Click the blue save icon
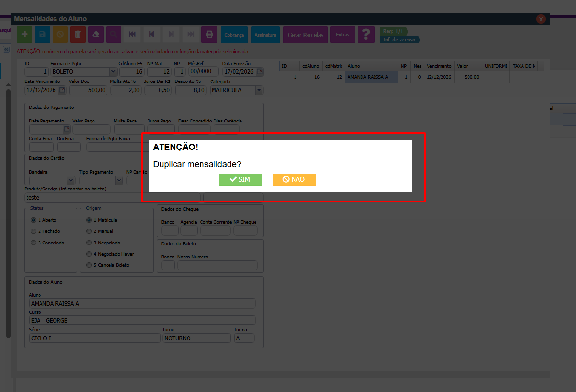The width and height of the screenshot is (576, 392). 42,35
